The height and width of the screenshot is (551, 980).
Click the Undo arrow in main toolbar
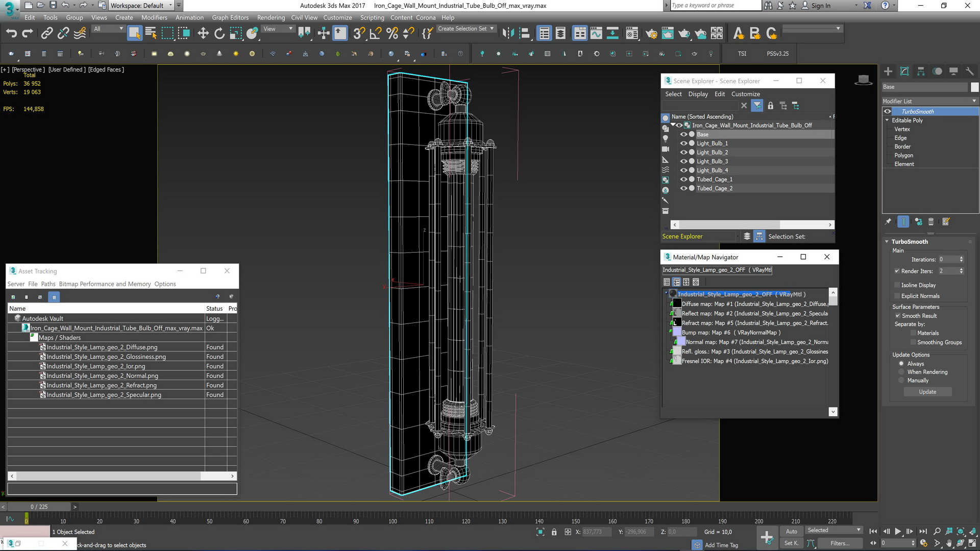point(11,34)
